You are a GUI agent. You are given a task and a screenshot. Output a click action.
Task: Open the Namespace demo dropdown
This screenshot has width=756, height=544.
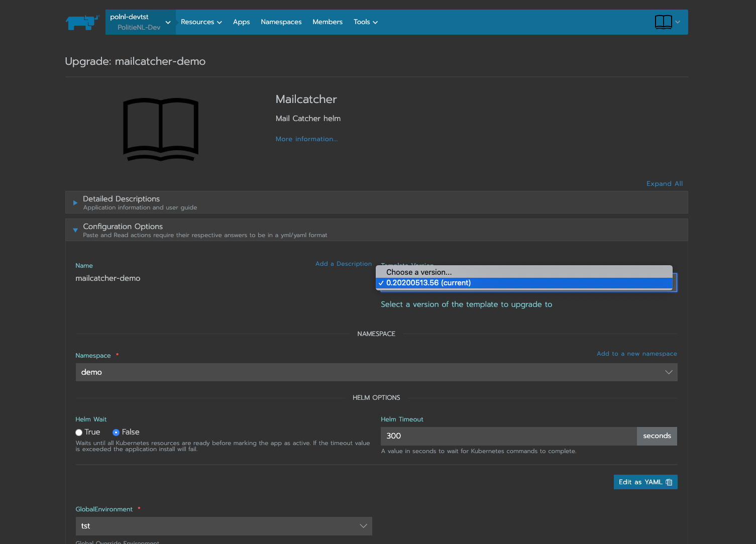tap(376, 372)
